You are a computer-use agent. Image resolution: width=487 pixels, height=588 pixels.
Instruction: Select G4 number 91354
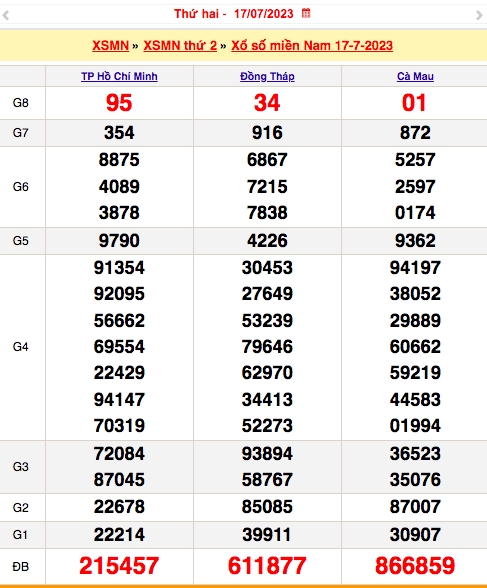pyautogui.click(x=119, y=268)
